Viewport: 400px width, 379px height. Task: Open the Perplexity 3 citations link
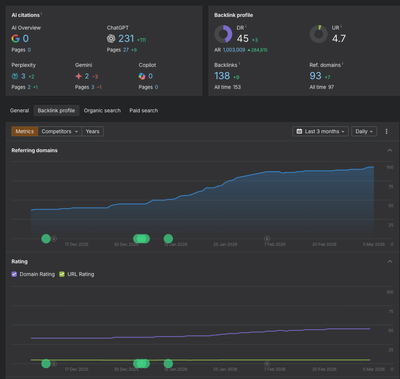pos(23,76)
